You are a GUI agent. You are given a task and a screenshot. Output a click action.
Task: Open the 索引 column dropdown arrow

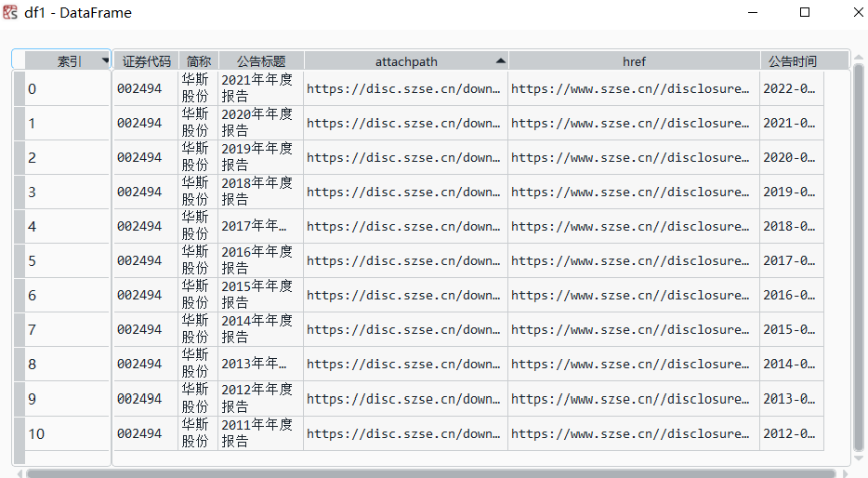coord(105,60)
